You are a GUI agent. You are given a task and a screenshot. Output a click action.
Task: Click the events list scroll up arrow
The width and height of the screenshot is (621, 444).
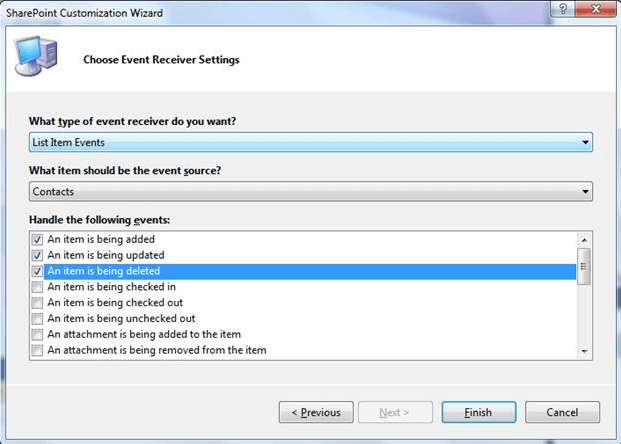click(x=584, y=240)
